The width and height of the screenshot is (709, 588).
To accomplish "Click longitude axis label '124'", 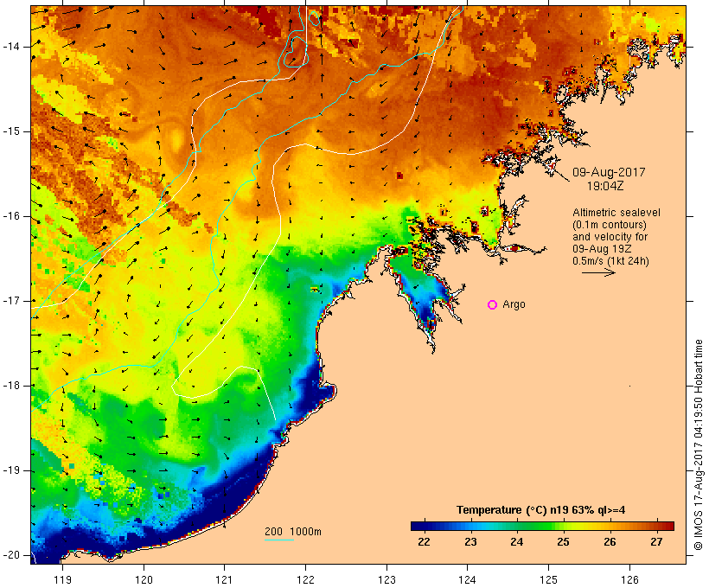I will coord(467,580).
